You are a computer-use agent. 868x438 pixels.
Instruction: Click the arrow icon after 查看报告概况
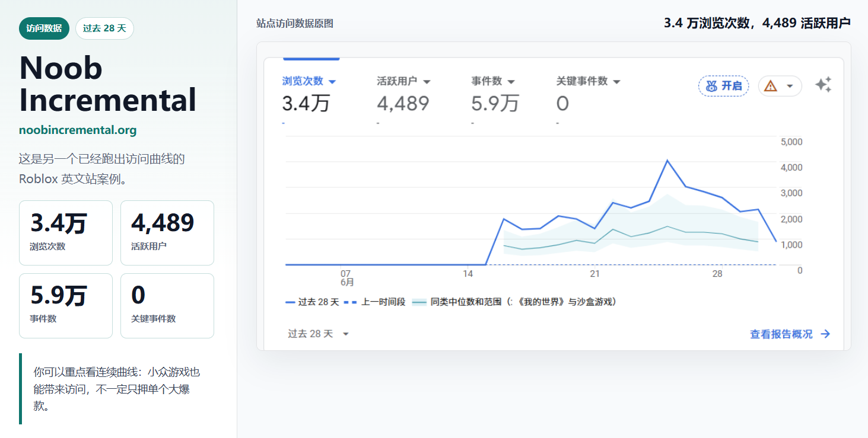pos(825,334)
